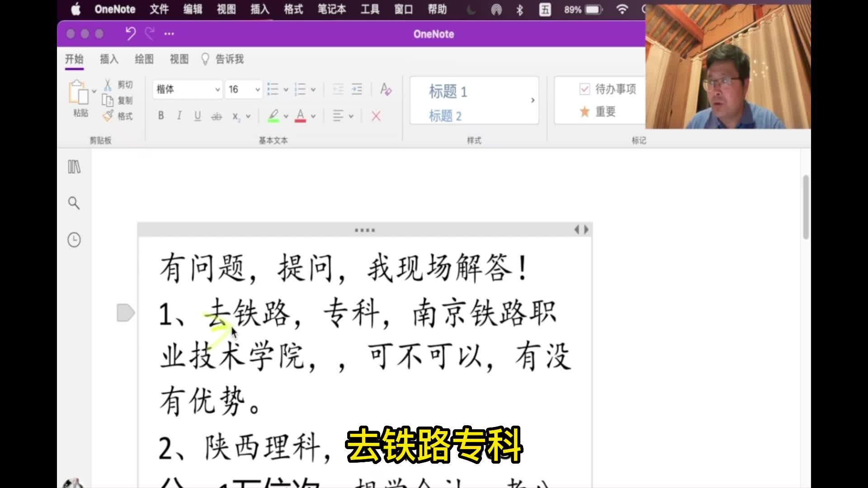Click the numbered list button
This screenshot has width=868, height=488.
click(300, 89)
